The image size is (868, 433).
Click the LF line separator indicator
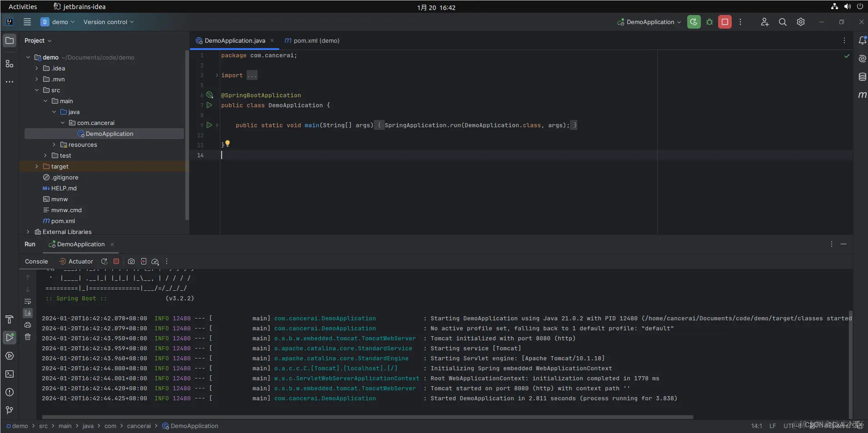pyautogui.click(x=773, y=426)
